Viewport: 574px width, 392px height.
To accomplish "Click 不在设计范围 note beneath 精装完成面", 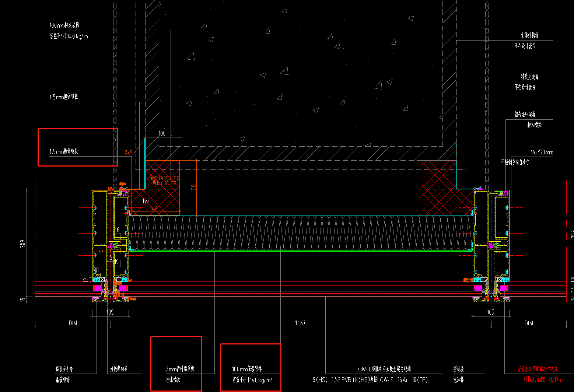I will click(x=525, y=87).
